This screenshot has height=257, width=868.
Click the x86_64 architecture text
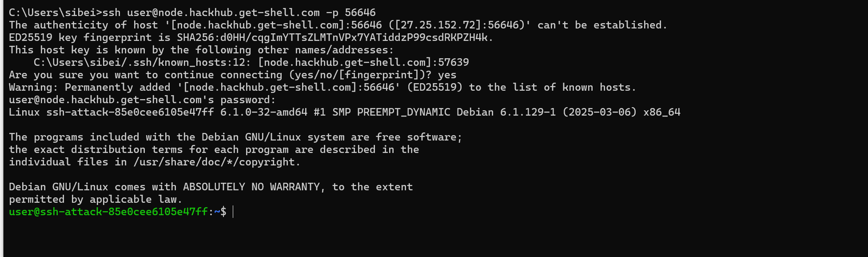pyautogui.click(x=661, y=112)
